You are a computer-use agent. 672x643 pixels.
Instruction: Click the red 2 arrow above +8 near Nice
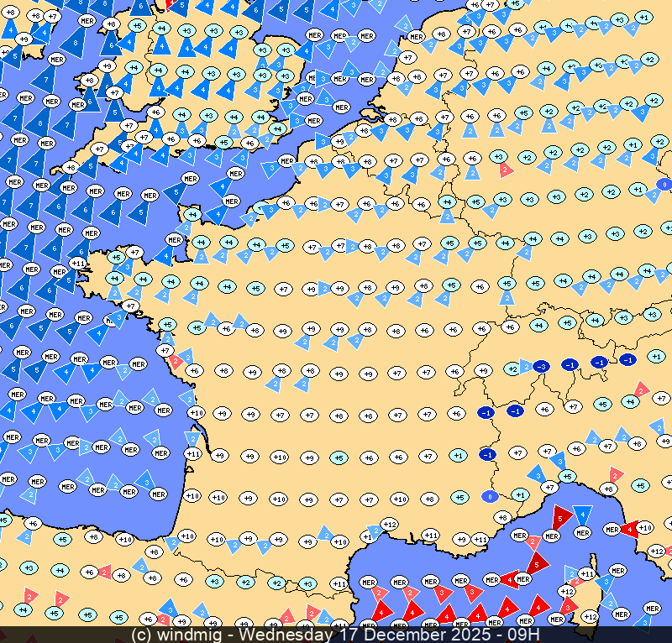[616, 474]
